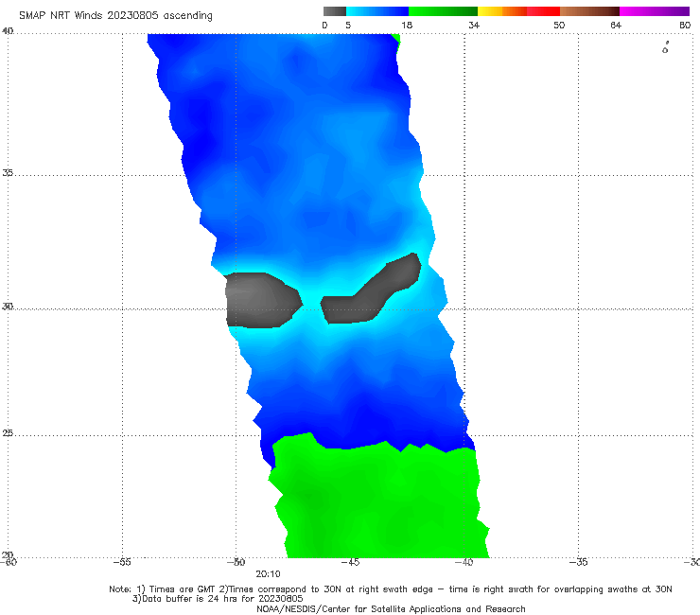The width and height of the screenshot is (700, 615).
Task: Click the title 'SMAP NRT Winds 20230805 ascending'
Action: tap(115, 16)
